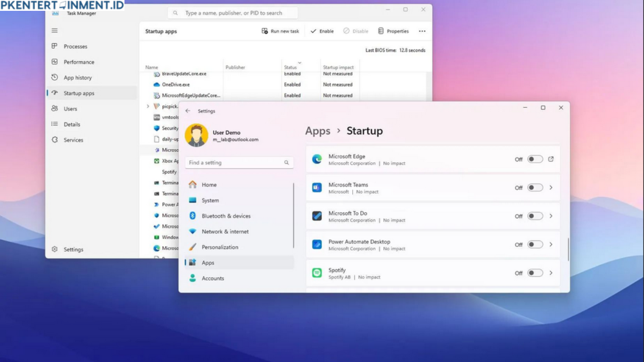Open Accounts in Settings sidebar
Image resolution: width=644 pixels, height=362 pixels.
[x=239, y=278]
